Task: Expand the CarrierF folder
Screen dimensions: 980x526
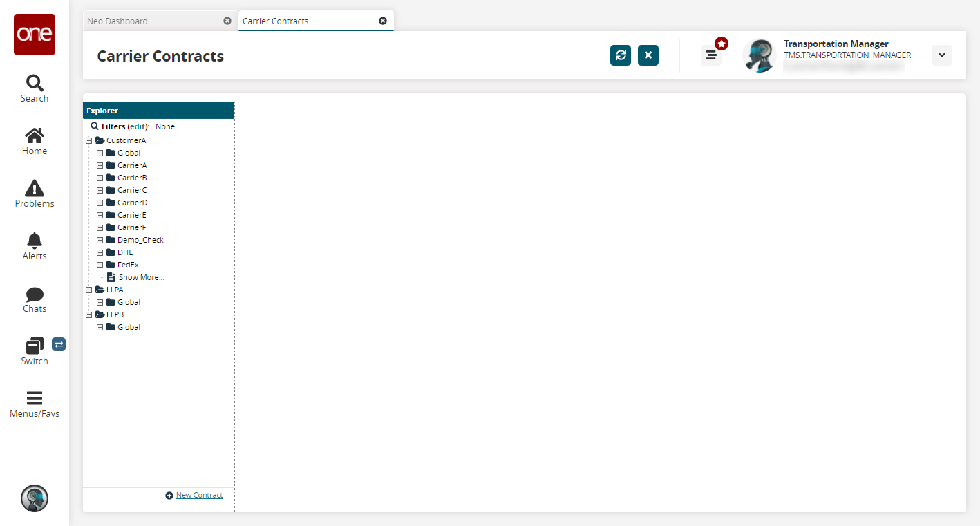Action: tap(100, 227)
